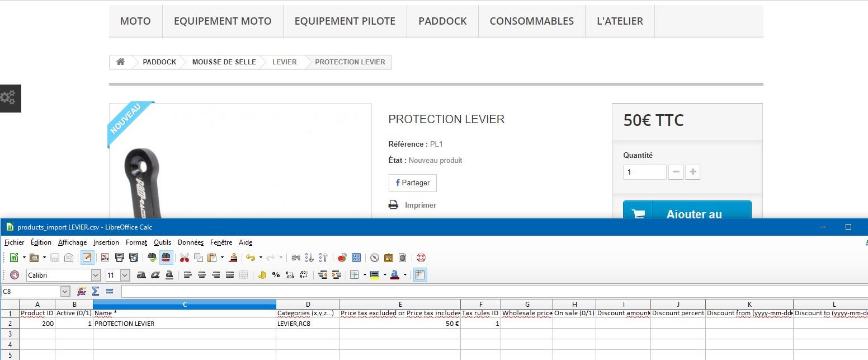Click the Clone Formatting paintbrush icon
This screenshot has height=360, width=868.
point(234,258)
